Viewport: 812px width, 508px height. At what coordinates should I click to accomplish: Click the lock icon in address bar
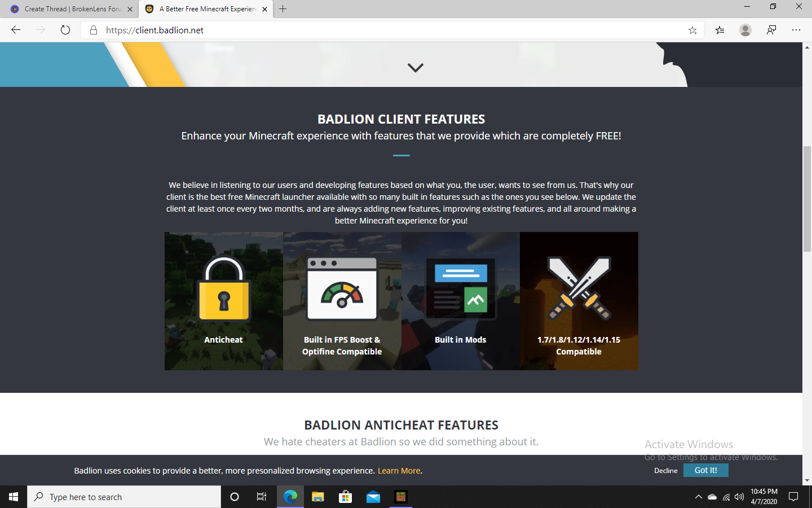94,30
